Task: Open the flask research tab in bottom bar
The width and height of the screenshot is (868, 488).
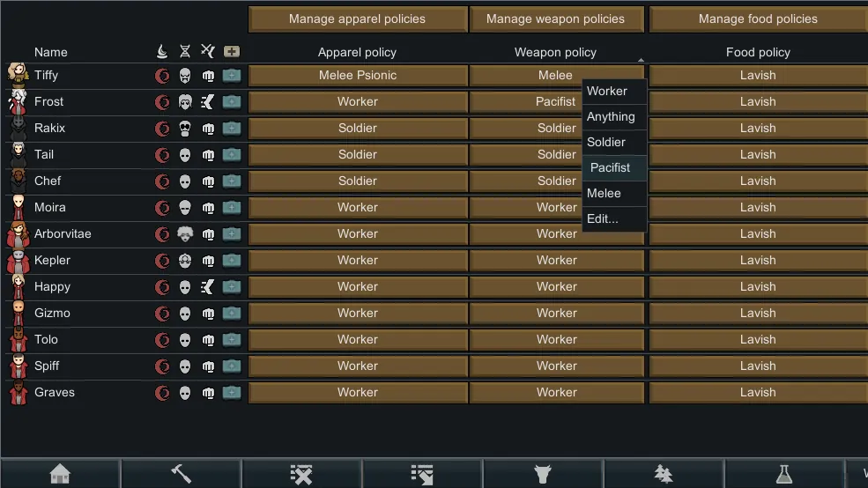Action: (x=783, y=474)
